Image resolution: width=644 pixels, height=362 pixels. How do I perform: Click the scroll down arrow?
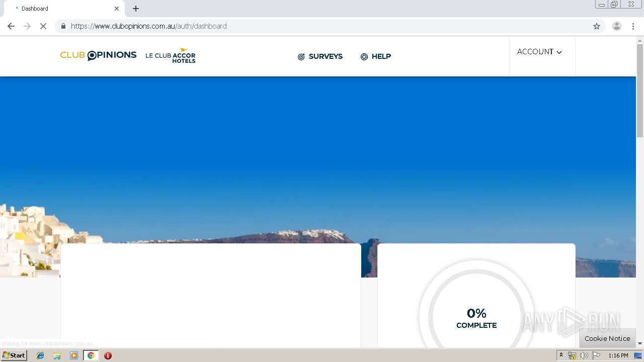pyautogui.click(x=640, y=343)
